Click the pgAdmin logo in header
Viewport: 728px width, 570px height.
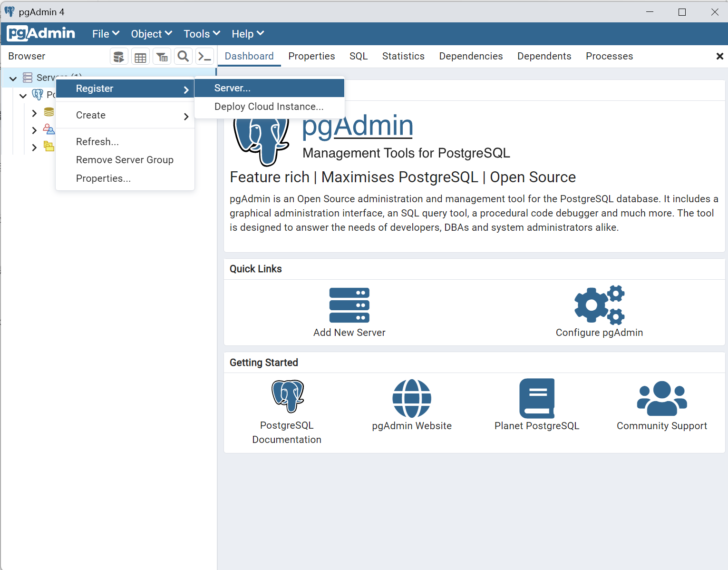41,33
